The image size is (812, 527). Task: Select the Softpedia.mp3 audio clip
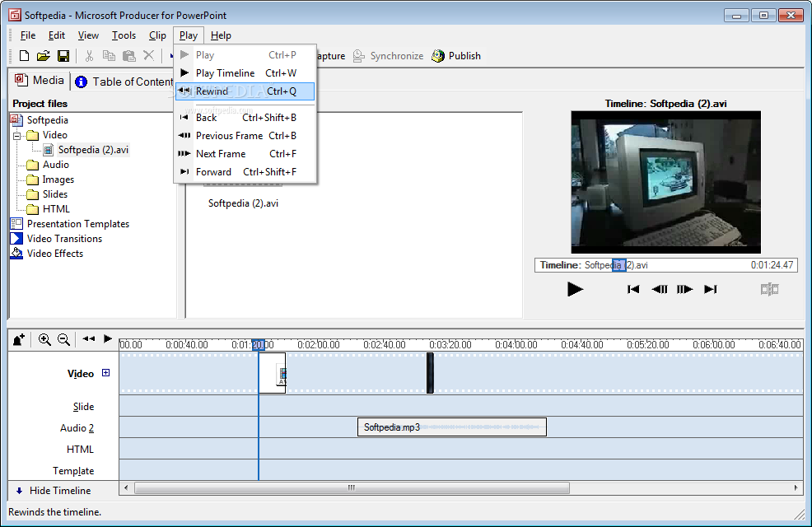click(451, 427)
